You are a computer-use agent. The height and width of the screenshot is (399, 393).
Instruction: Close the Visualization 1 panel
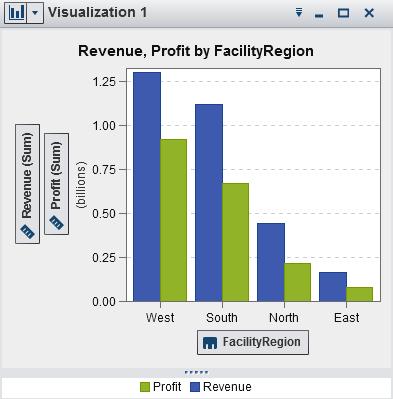click(x=369, y=13)
